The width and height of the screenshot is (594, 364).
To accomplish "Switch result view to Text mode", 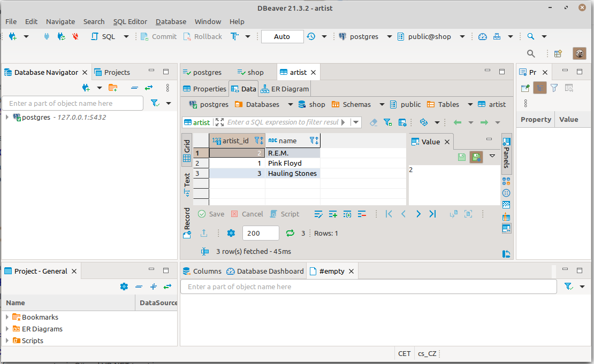I will (187, 183).
